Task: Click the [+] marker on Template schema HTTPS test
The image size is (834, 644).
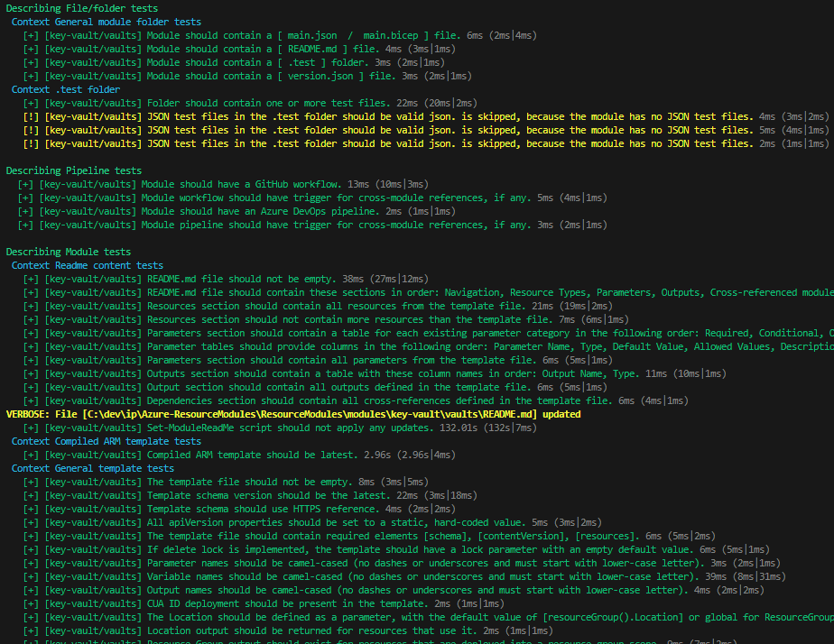Action: (31, 508)
